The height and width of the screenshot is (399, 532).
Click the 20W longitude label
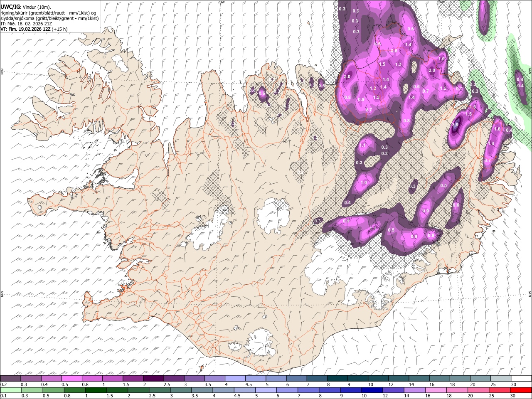tap(221, 2)
